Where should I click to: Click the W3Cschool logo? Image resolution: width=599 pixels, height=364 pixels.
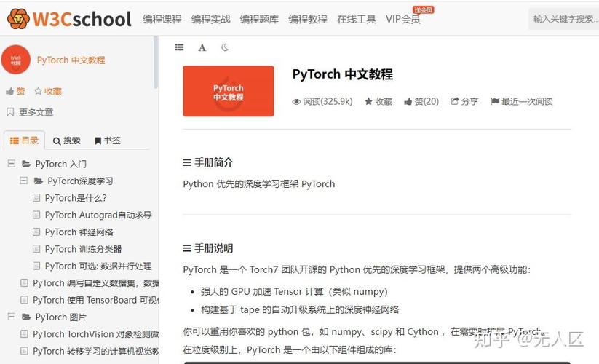[69, 19]
